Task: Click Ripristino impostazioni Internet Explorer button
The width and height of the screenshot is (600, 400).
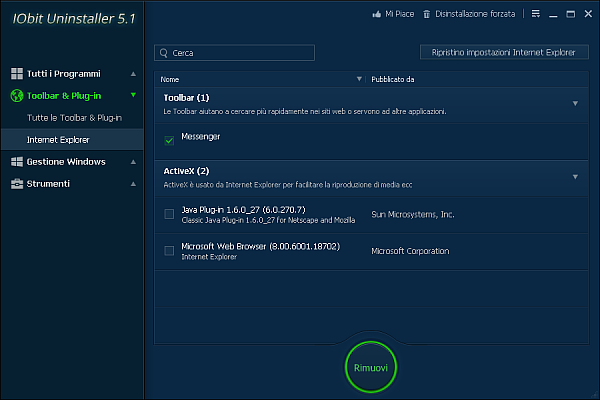Action: pos(504,52)
